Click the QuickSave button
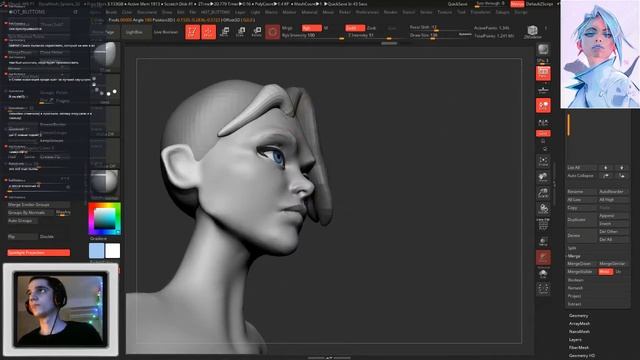640x360 pixels. [x=458, y=4]
